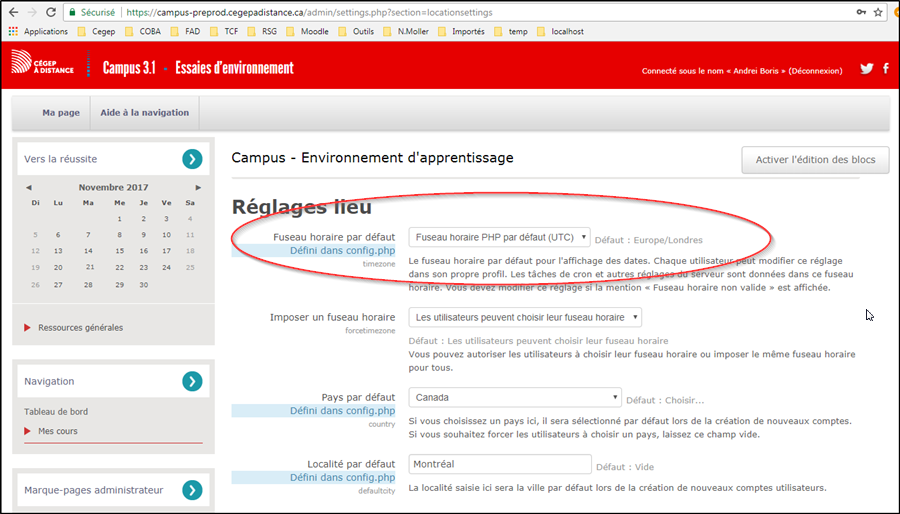
Task: Click Activer l'édition des blocs button
Action: coord(815,160)
